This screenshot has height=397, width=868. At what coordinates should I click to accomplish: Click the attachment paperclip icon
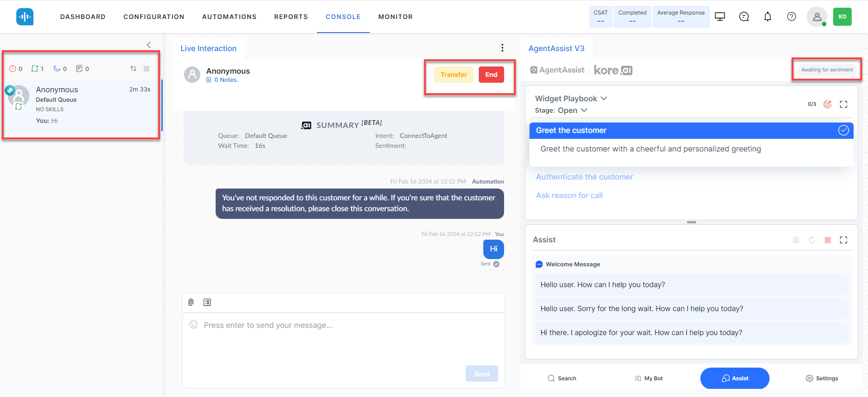click(191, 302)
